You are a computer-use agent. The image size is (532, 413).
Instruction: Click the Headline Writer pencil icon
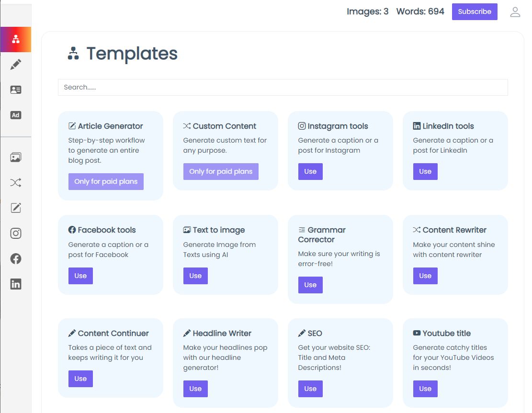pos(187,333)
